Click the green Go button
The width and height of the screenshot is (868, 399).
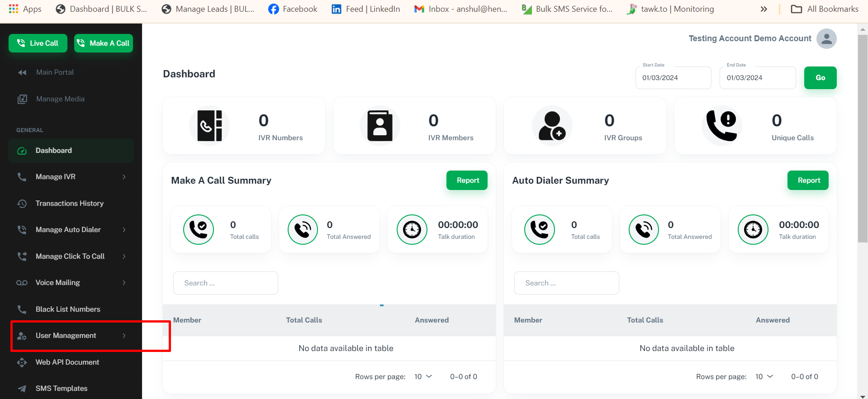pos(821,78)
